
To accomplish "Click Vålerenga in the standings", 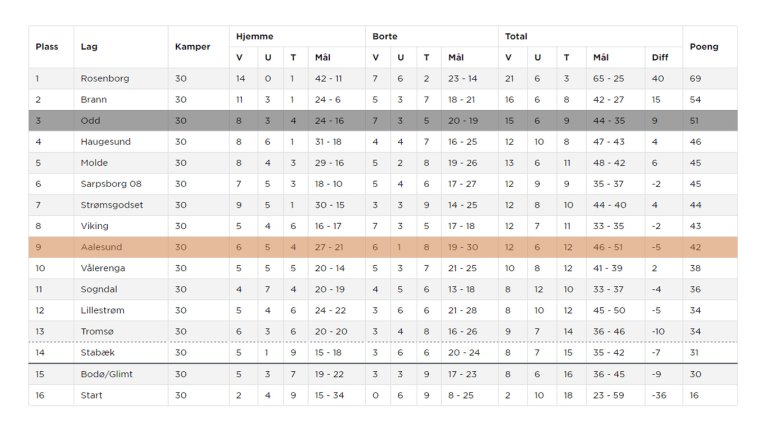I will [x=104, y=268].
